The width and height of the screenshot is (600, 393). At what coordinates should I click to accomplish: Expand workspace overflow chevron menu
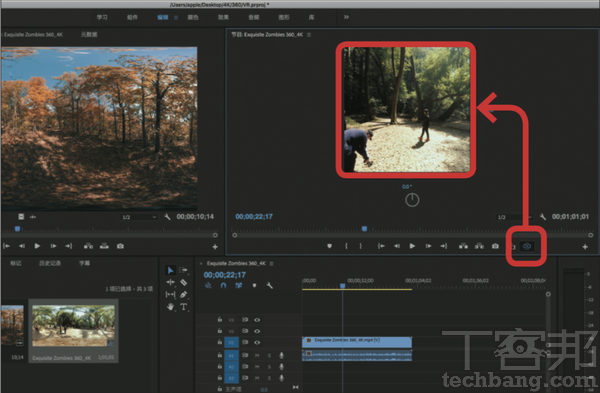pyautogui.click(x=346, y=17)
